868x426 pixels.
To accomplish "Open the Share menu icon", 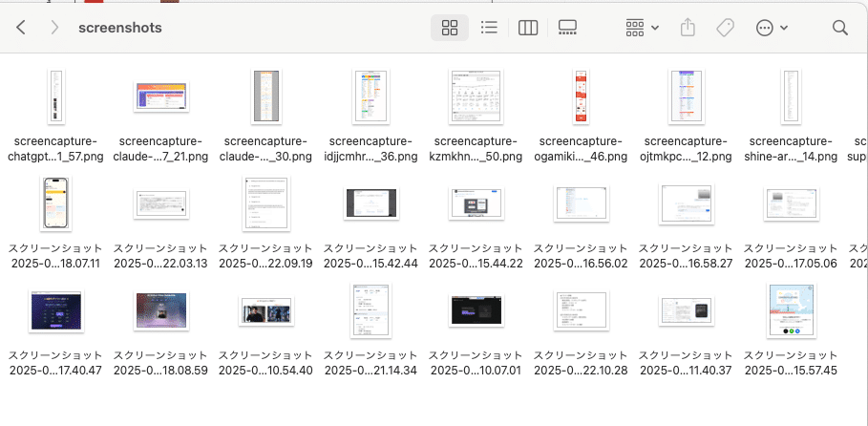I will [x=688, y=28].
